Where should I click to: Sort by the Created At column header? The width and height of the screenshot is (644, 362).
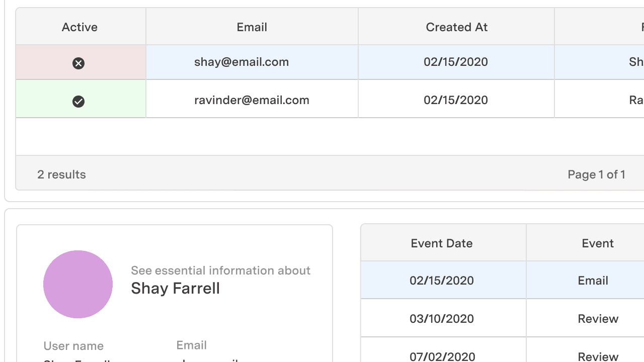coord(456,27)
